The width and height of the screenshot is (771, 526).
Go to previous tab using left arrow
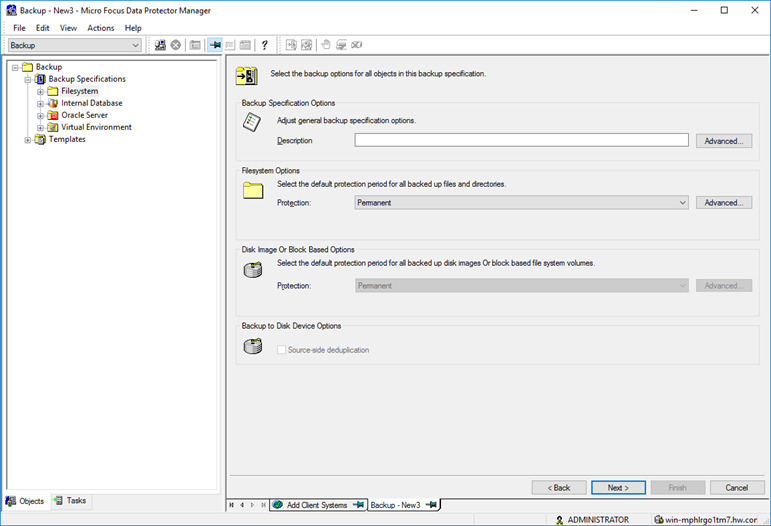[x=242, y=505]
